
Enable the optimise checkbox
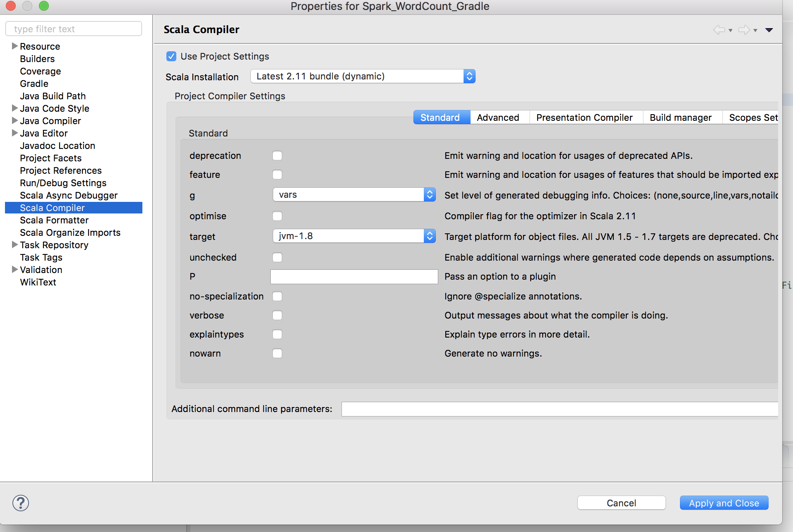tap(277, 216)
